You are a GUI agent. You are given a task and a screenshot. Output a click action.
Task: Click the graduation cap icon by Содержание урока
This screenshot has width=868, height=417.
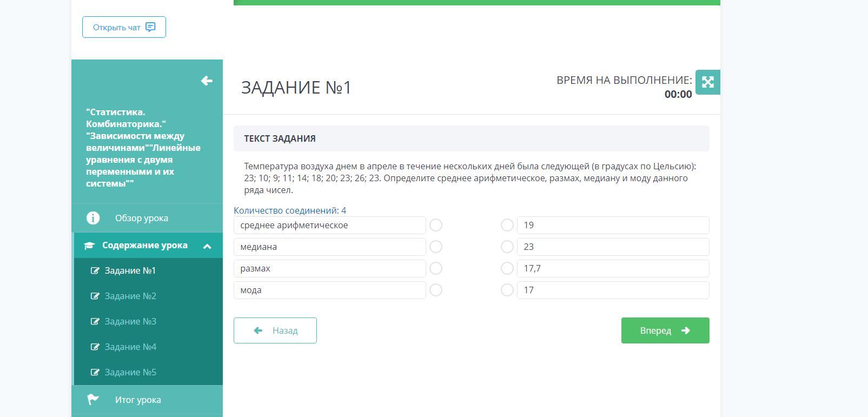pos(89,246)
